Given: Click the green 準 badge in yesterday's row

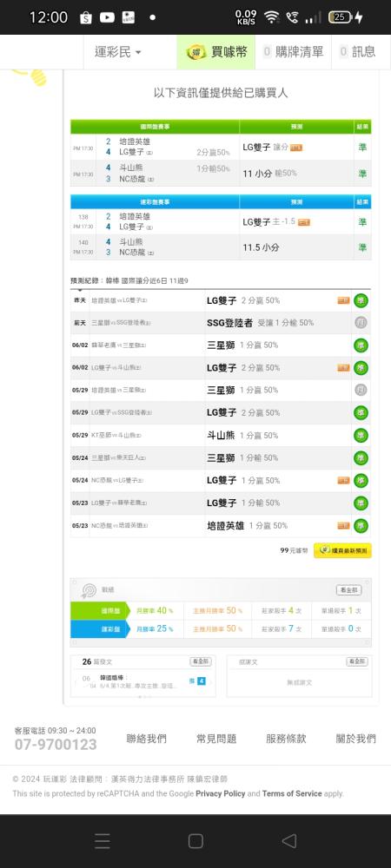Looking at the screenshot, I should point(361,300).
